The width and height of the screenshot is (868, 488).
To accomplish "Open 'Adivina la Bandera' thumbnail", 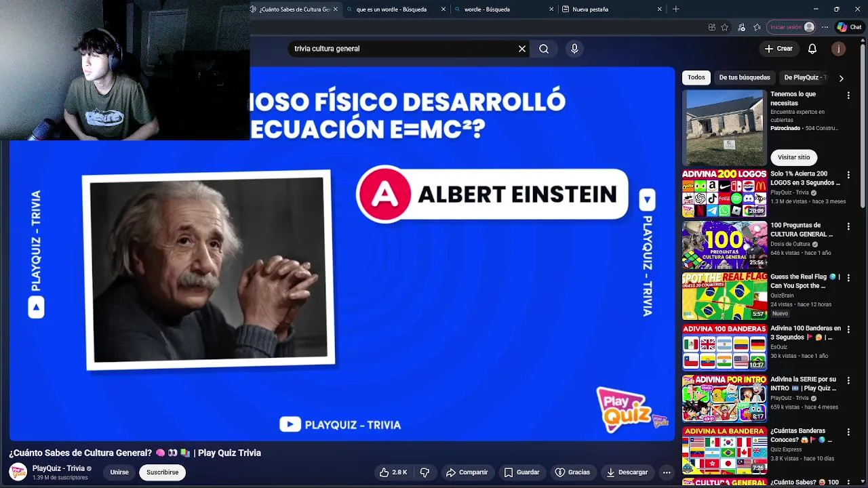I will pyautogui.click(x=724, y=450).
